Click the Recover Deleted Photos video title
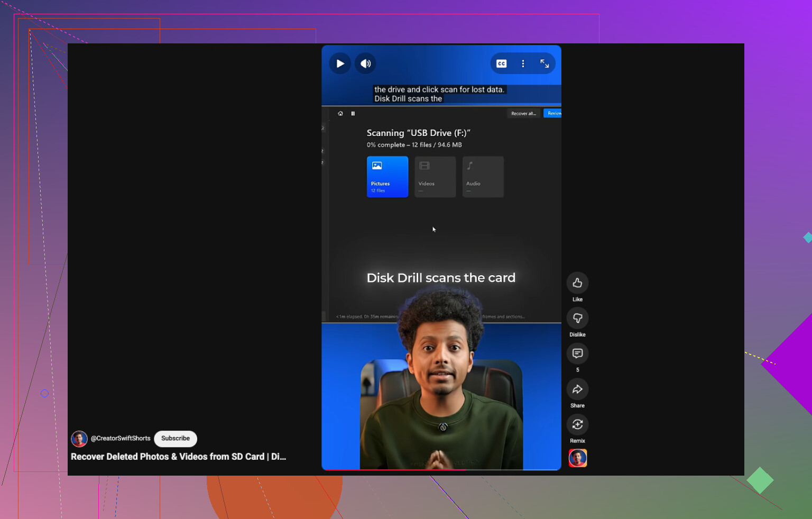 178,457
